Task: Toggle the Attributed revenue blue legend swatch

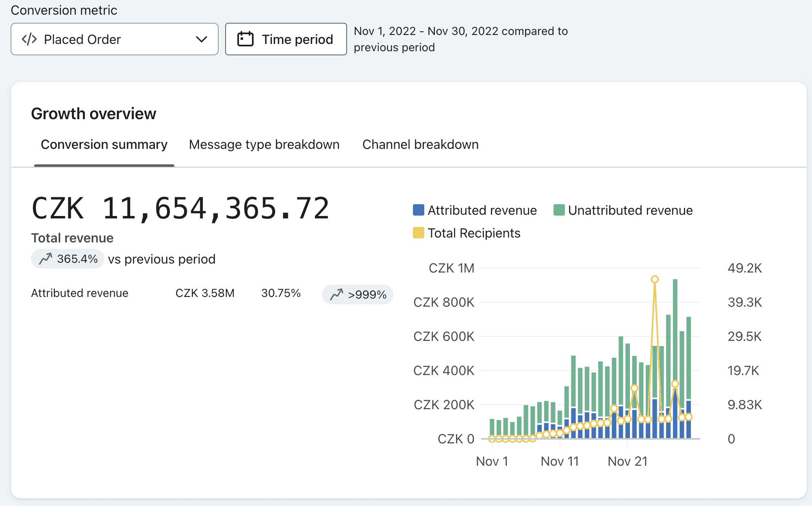Action: coord(419,210)
